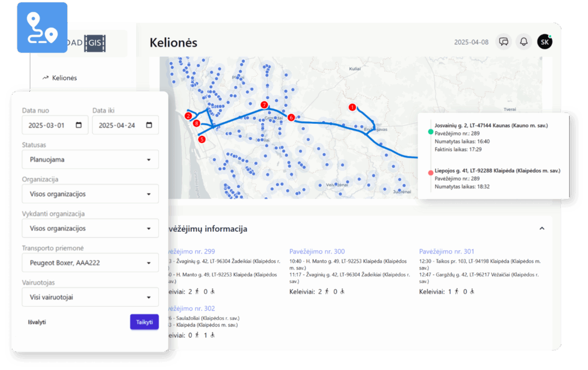This screenshot has height=370, width=588.
Task: Click the Data nuo date field 2025-03-01
Action: (55, 125)
